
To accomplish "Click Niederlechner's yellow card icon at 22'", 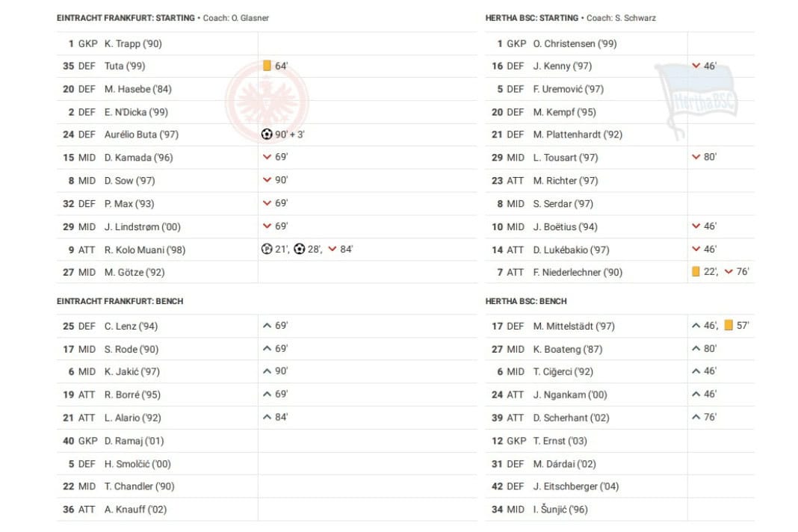I will [696, 272].
